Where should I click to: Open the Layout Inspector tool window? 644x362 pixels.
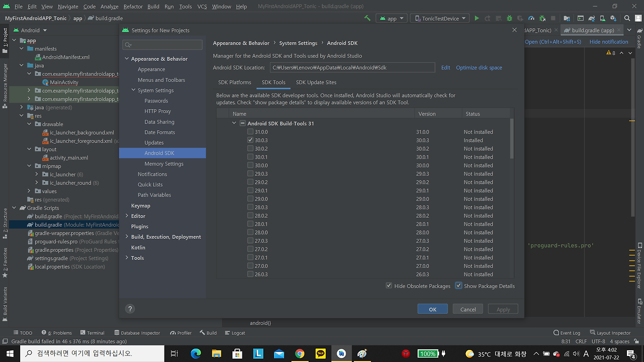point(610,333)
